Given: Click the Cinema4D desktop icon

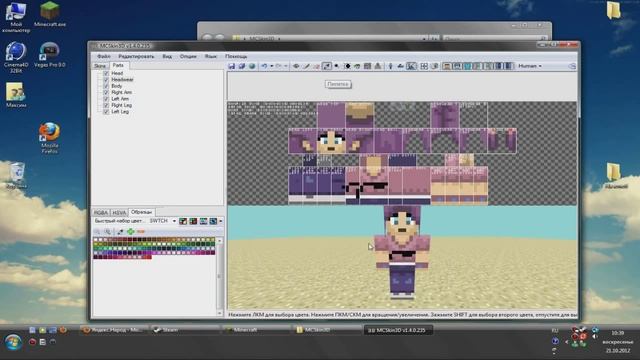Looking at the screenshot, I should pyautogui.click(x=16, y=57).
